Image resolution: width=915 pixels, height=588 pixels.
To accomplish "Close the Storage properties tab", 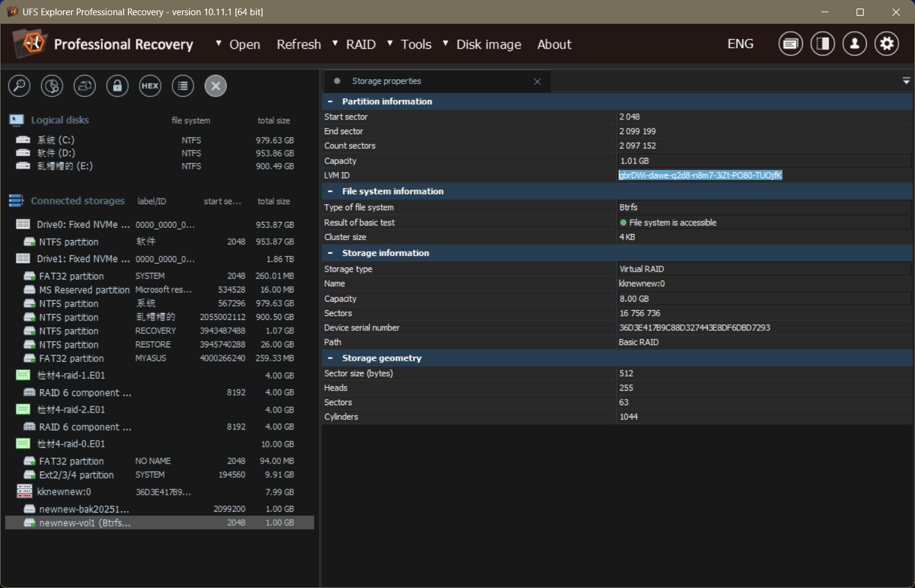I will [537, 81].
